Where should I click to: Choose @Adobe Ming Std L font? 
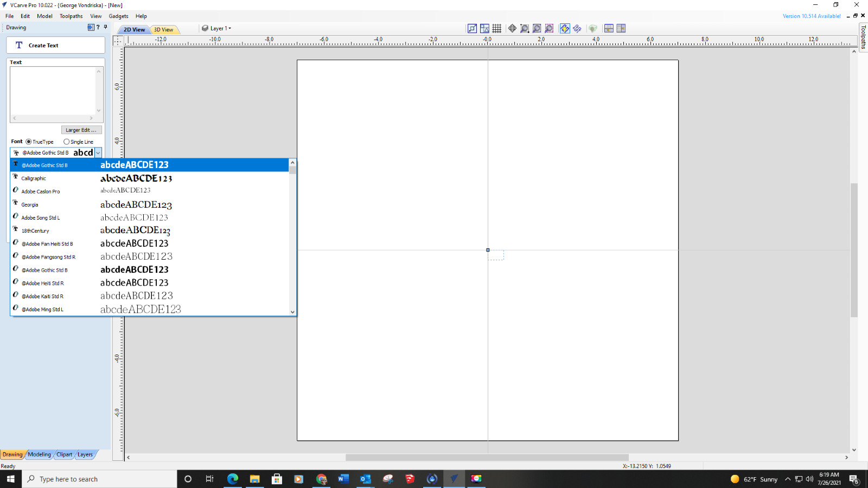click(150, 309)
